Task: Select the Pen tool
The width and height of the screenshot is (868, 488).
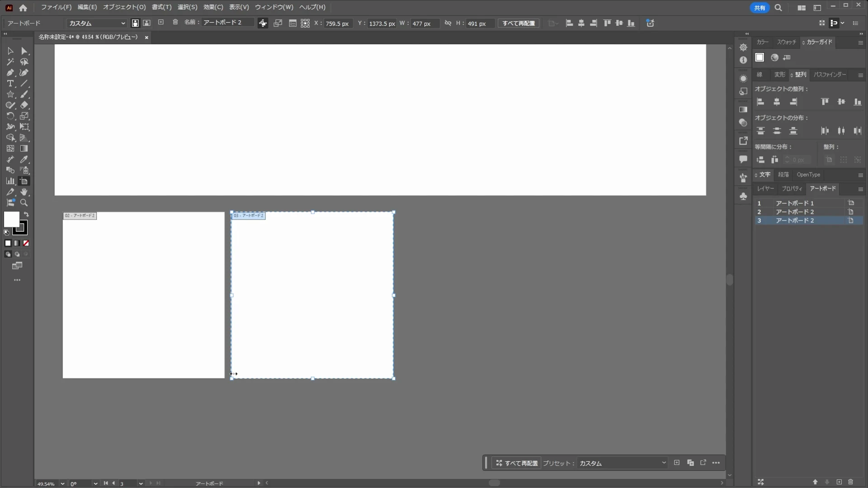Action: click(10, 73)
